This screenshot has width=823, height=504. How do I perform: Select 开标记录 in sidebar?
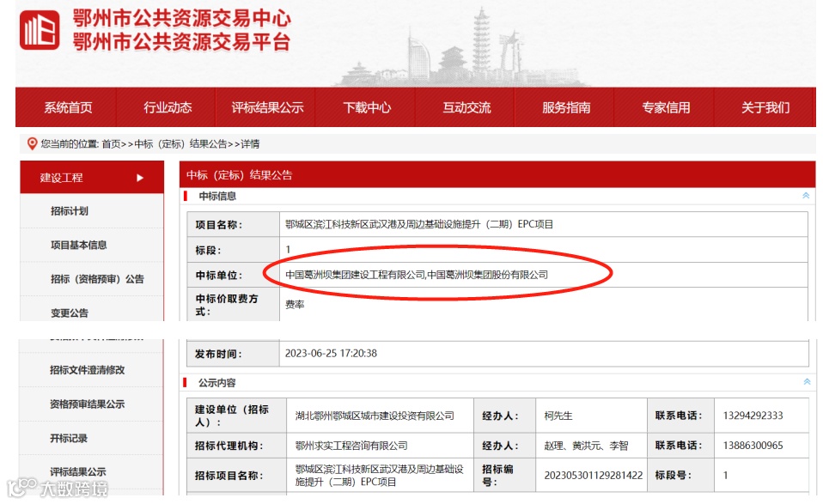tap(68, 438)
